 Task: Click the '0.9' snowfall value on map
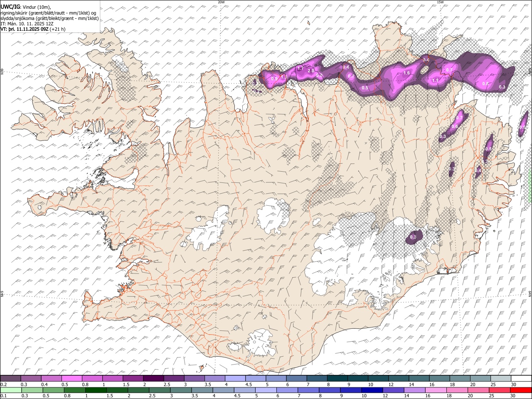(x=274, y=79)
